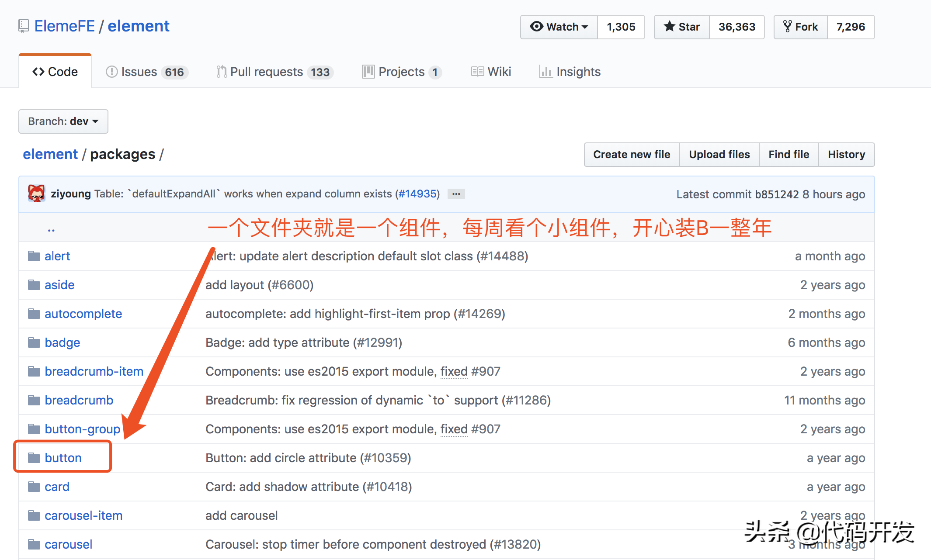Click the repository book icon beside ElemeFE
This screenshot has width=931, height=560.
(24, 26)
